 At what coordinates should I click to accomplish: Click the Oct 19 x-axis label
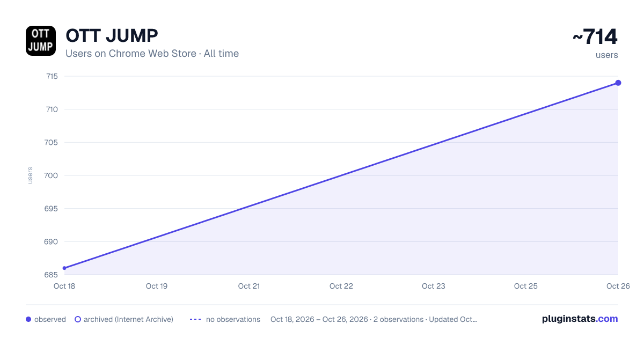click(x=157, y=286)
